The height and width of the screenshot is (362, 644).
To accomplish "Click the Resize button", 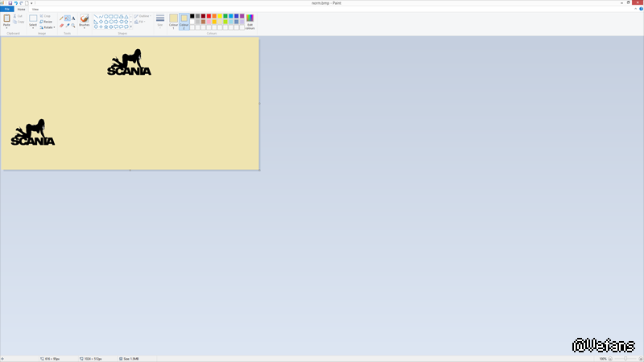I will click(x=47, y=21).
